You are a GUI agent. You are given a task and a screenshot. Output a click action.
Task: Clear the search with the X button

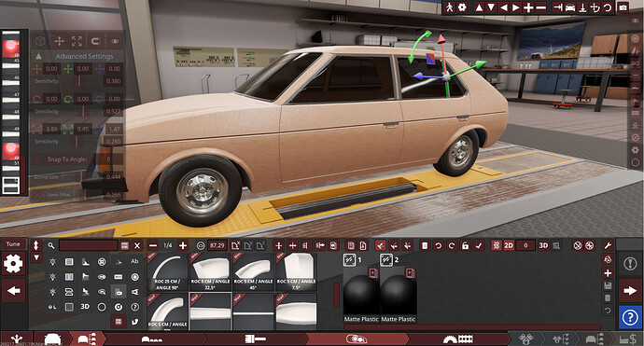[x=137, y=245]
